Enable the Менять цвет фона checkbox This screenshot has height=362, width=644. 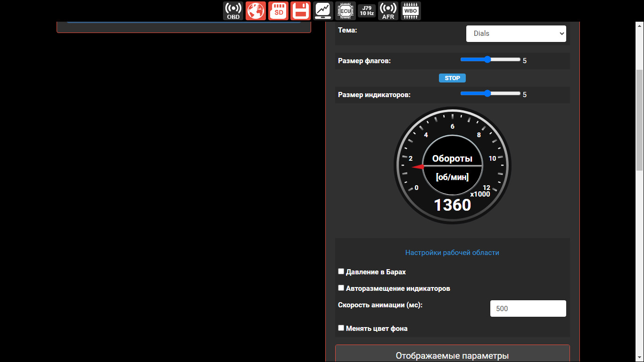tap(341, 328)
